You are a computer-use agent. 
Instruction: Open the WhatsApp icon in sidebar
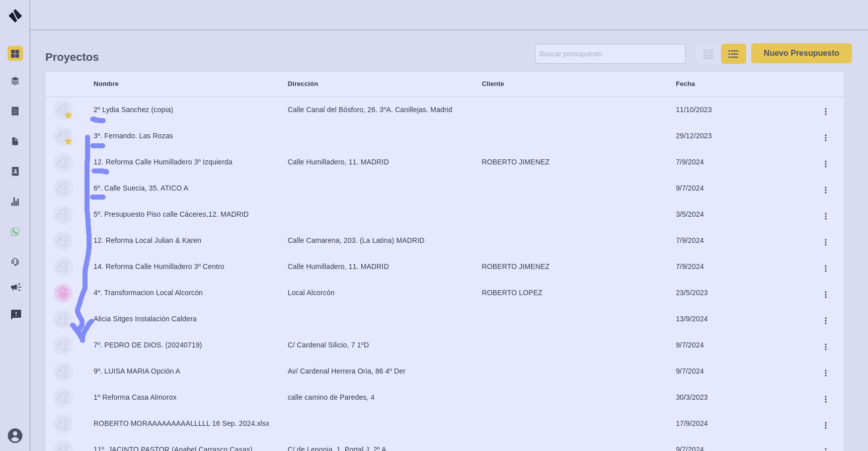(15, 232)
